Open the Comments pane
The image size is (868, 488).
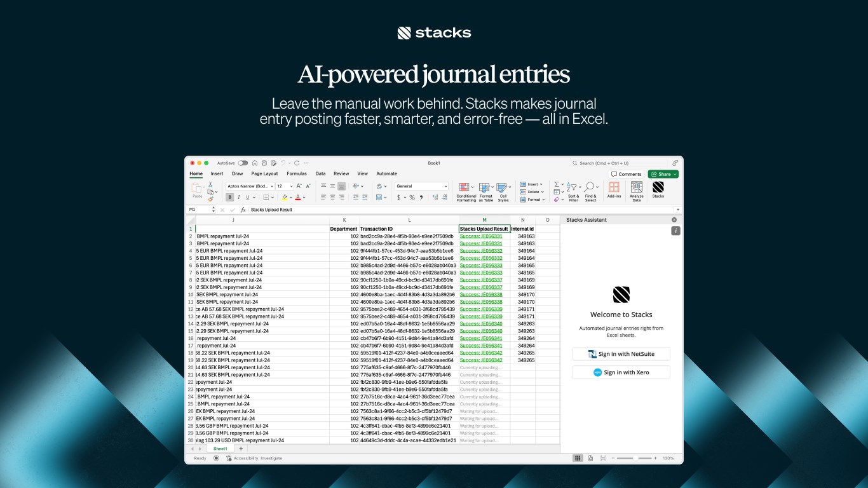click(x=626, y=174)
